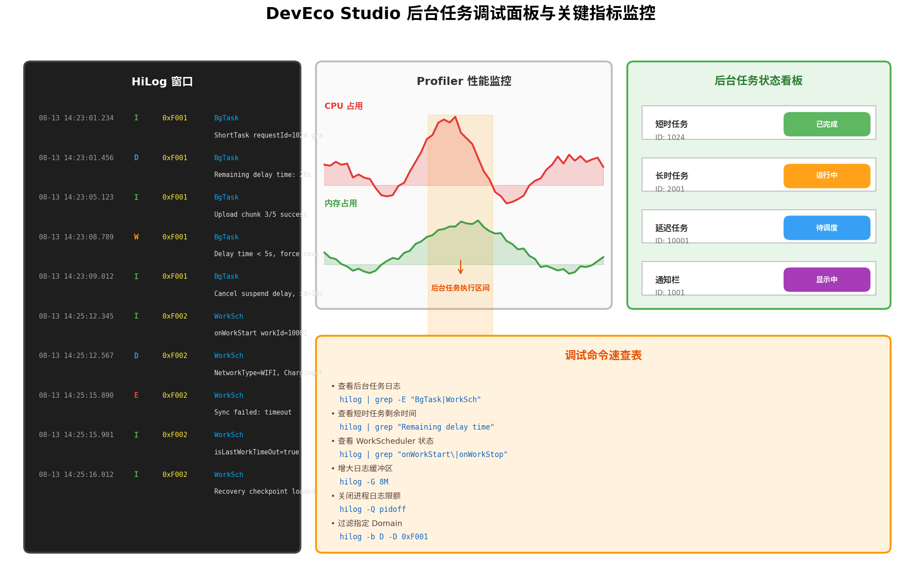This screenshot has height=588, width=921.
Task: Click the 增大日志缓冲区 bullet
Action: click(362, 469)
